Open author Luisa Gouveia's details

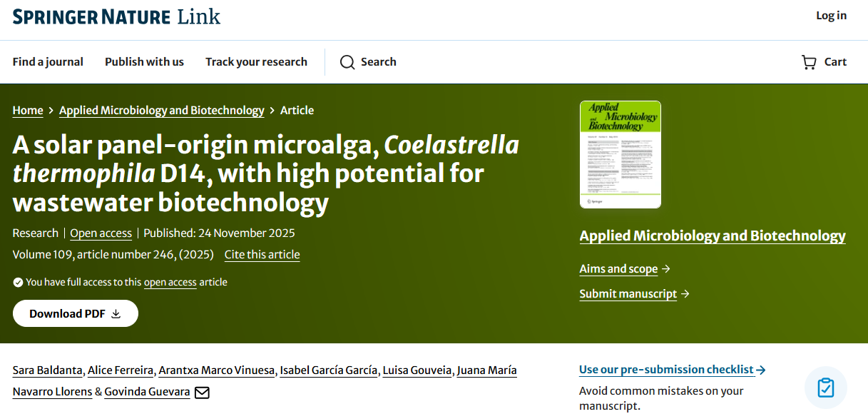[417, 370]
